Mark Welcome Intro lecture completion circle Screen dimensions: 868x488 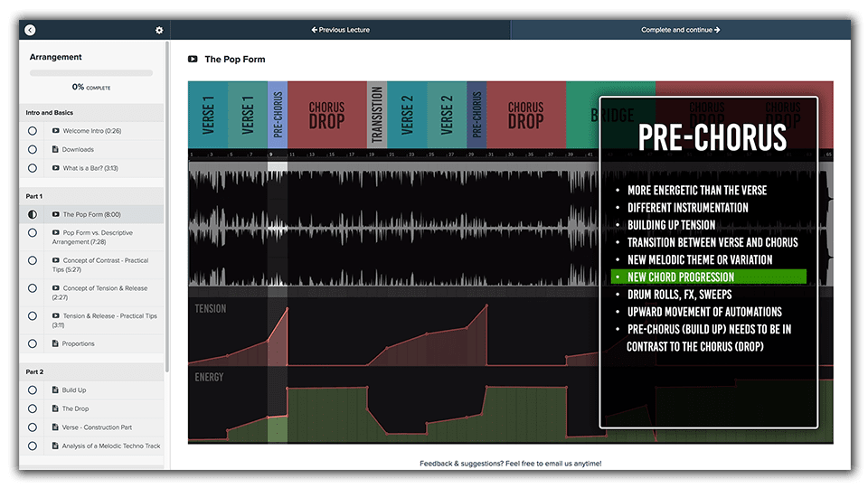click(x=33, y=131)
